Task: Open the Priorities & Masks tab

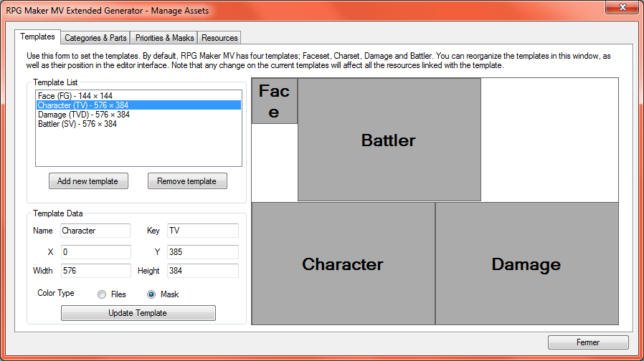Action: (164, 38)
